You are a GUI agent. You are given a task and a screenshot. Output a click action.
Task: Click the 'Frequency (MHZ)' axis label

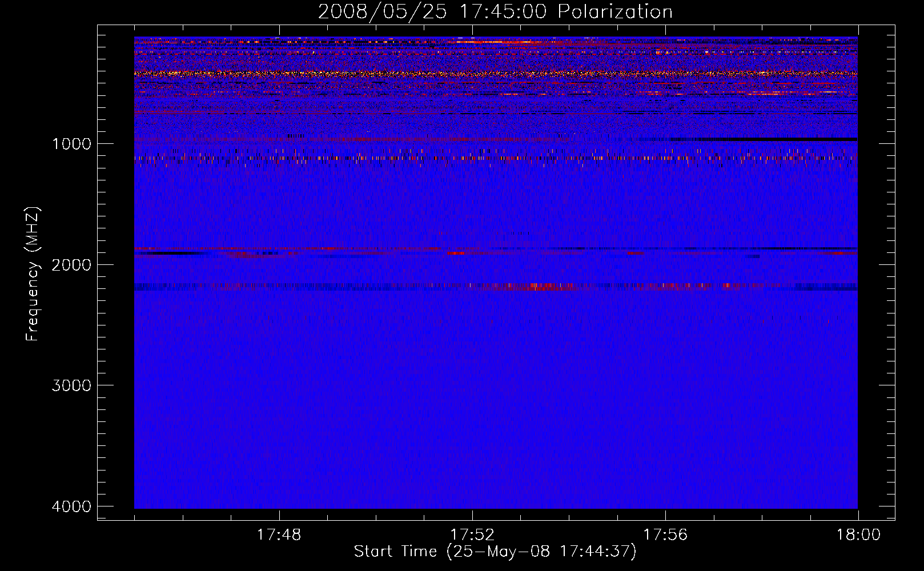33,274
